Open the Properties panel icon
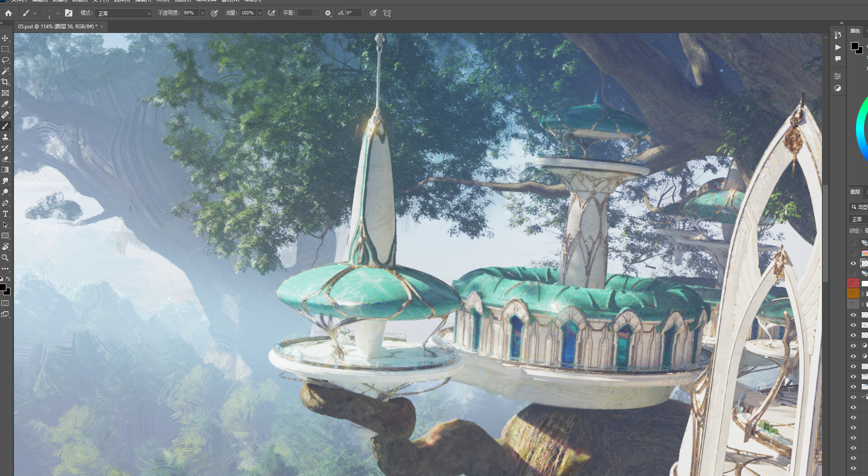This screenshot has width=868, height=476. coord(838,76)
